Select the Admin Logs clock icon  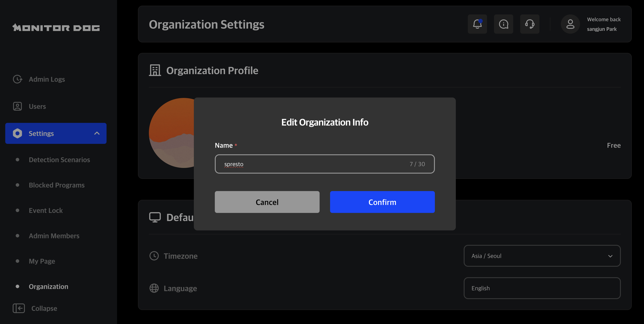17,79
